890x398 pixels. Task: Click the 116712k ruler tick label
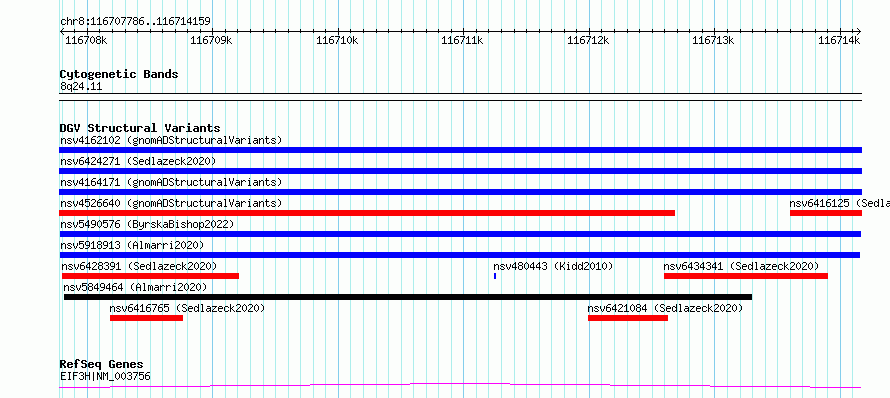(x=588, y=40)
